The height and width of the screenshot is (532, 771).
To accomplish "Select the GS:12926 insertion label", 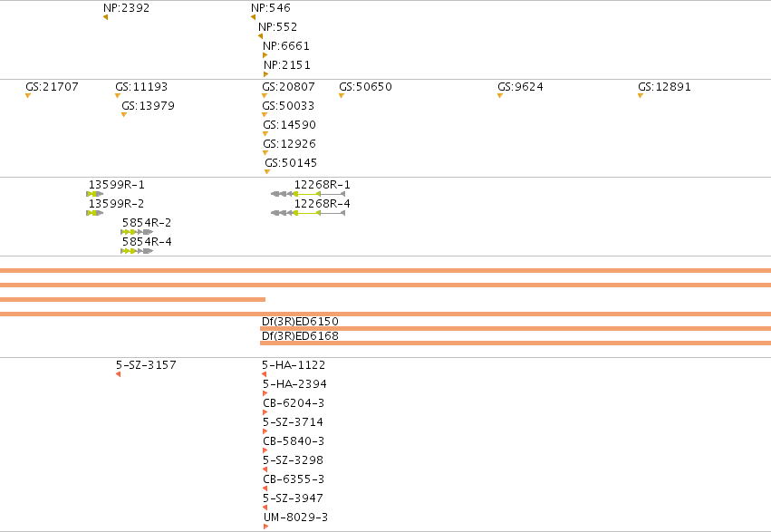I will pyautogui.click(x=290, y=144).
